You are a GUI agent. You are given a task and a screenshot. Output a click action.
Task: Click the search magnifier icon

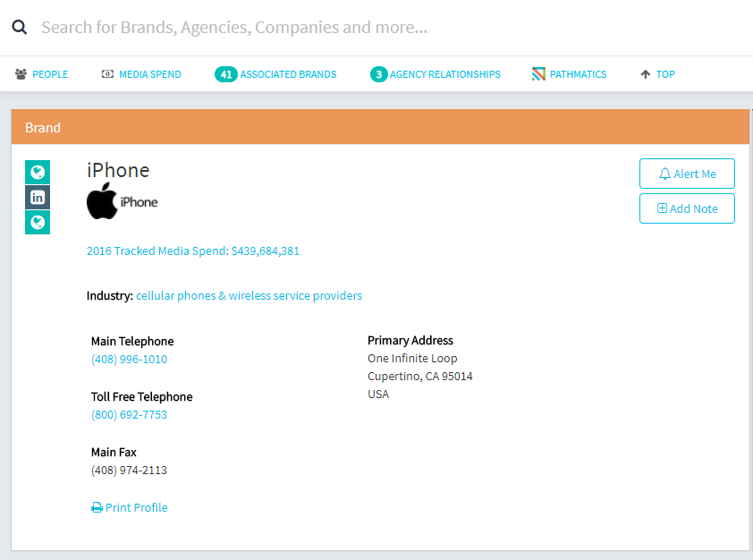[x=20, y=28]
